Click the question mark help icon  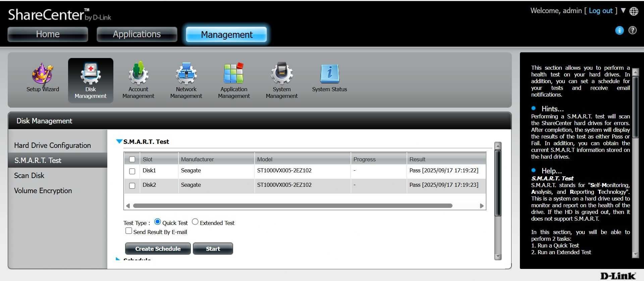pos(632,31)
